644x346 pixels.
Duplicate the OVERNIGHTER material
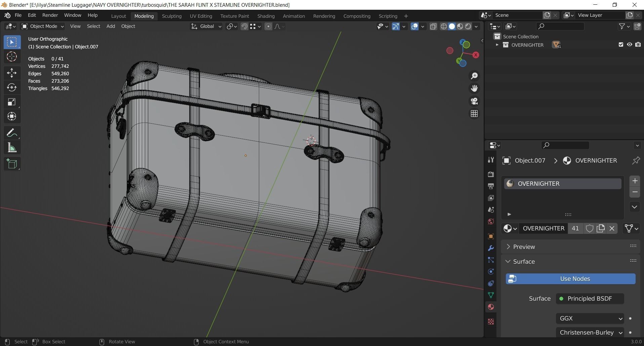601,228
